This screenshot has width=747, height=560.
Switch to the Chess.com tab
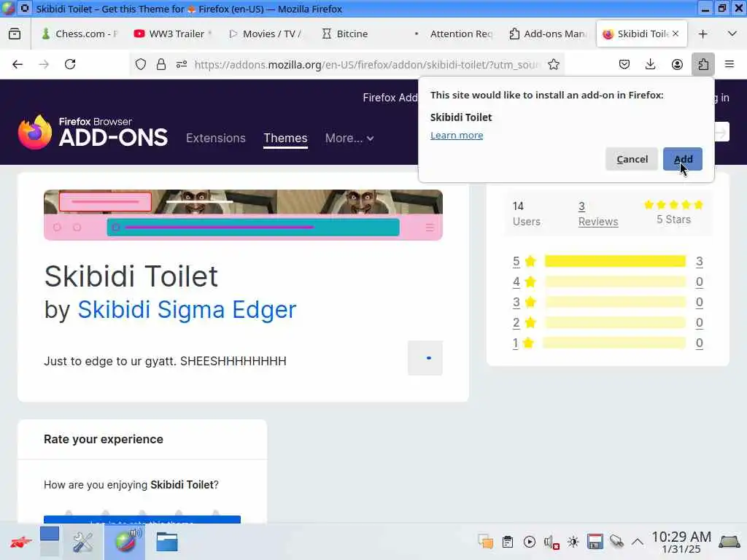(x=79, y=34)
